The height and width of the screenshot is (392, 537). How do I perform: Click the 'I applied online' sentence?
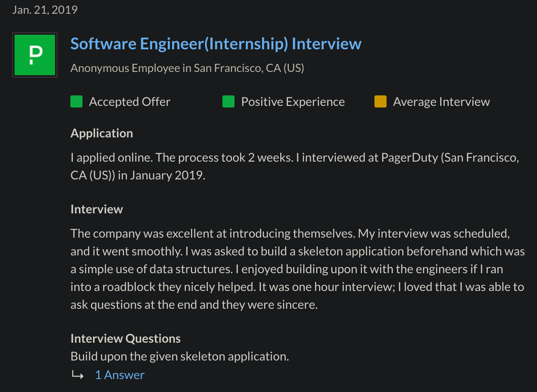click(x=112, y=158)
